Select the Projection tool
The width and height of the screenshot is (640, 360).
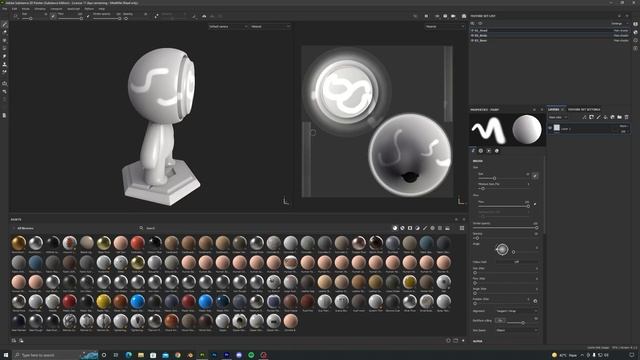click(4, 40)
